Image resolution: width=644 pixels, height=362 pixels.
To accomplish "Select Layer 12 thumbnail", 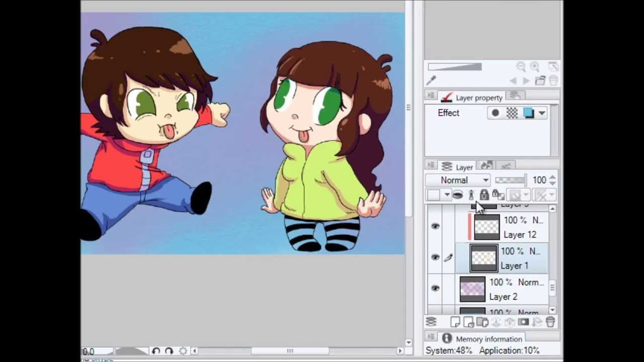I will coord(487,227).
